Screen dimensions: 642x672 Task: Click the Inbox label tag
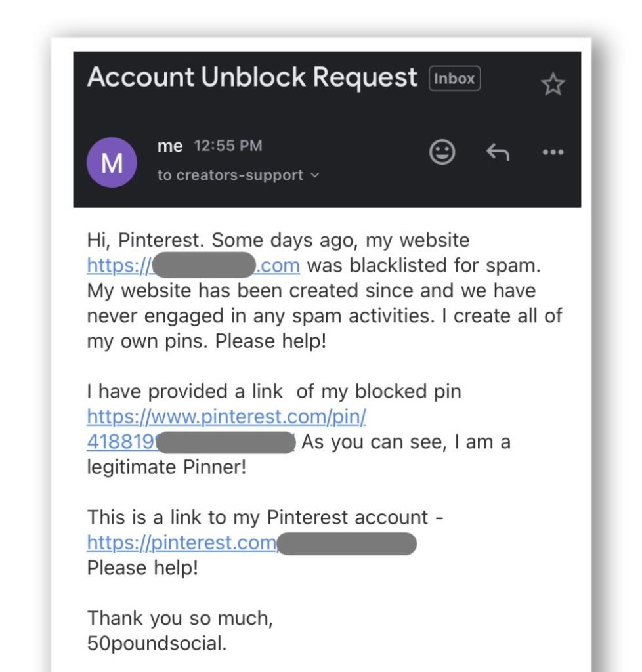pos(454,79)
